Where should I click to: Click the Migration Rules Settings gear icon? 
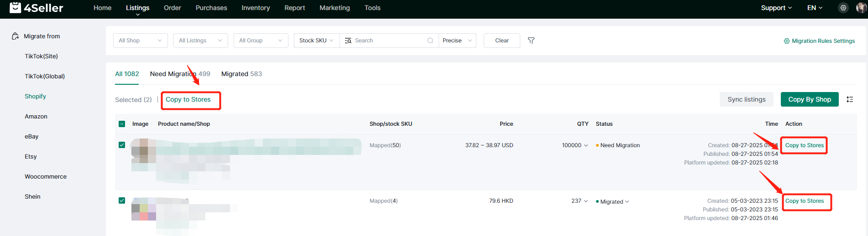(x=787, y=41)
